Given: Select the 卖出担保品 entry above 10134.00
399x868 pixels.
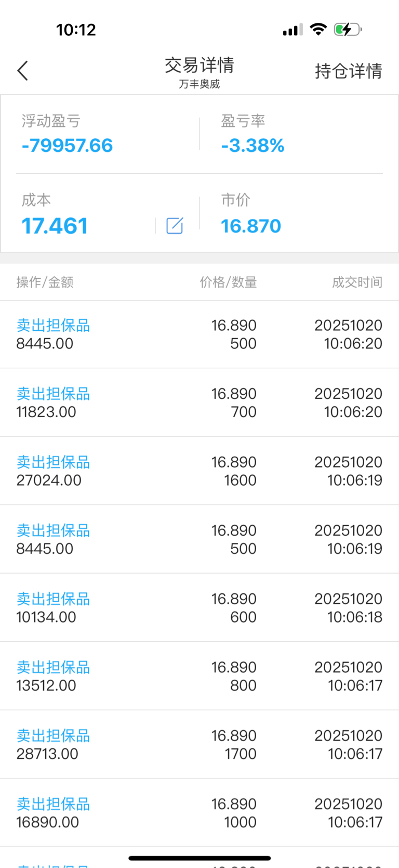Looking at the screenshot, I should coord(53,599).
